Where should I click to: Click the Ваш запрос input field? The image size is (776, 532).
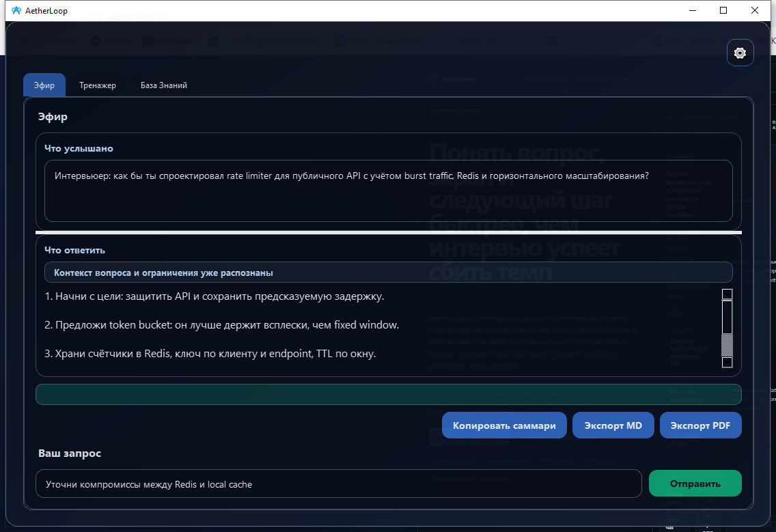(338, 483)
